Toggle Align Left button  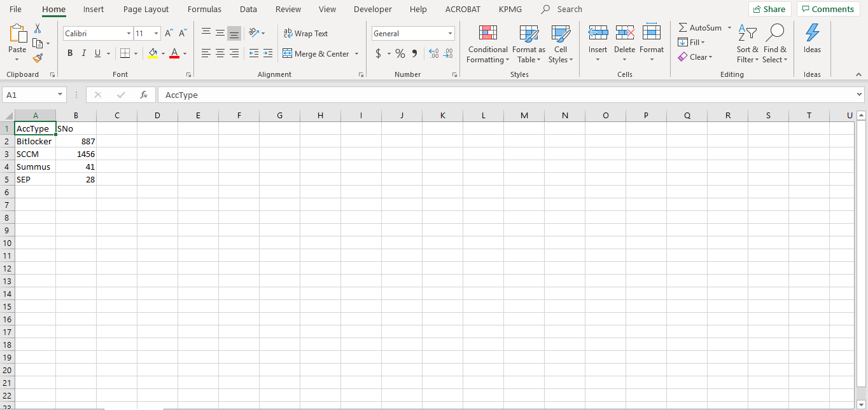pyautogui.click(x=206, y=53)
